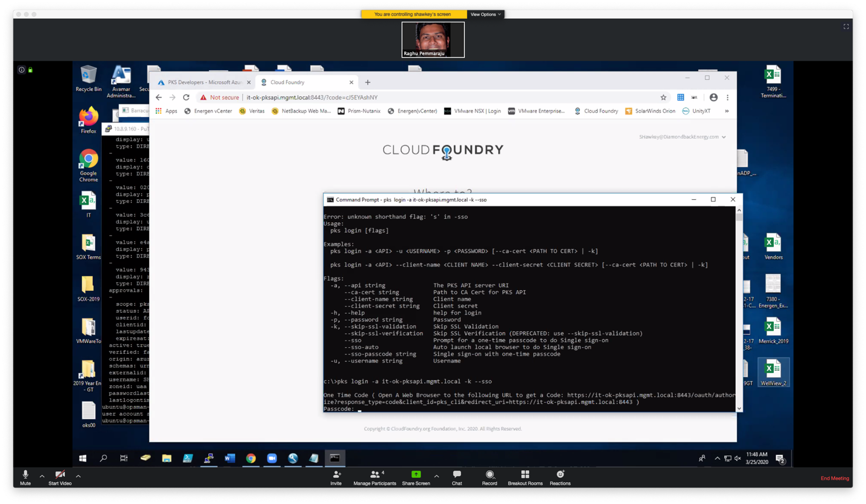Image resolution: width=866 pixels, height=504 pixels.
Task: Click the taskbar clock showing 11:48 AM
Action: [758, 458]
